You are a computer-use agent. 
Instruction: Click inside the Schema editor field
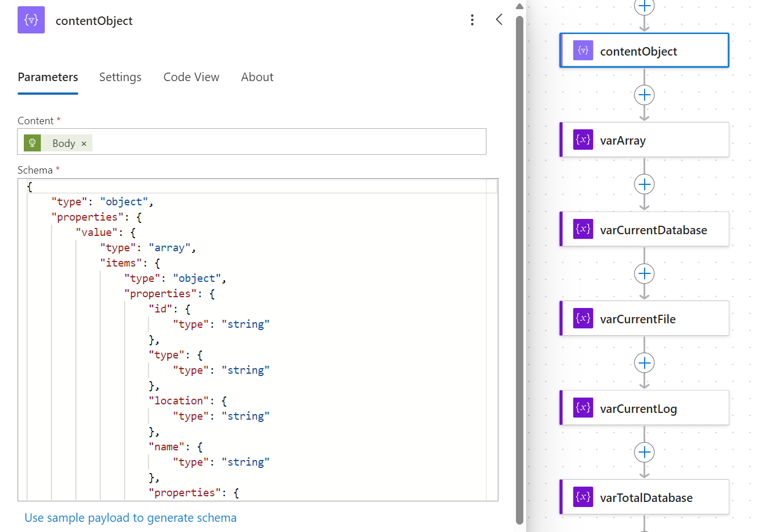pos(255,340)
